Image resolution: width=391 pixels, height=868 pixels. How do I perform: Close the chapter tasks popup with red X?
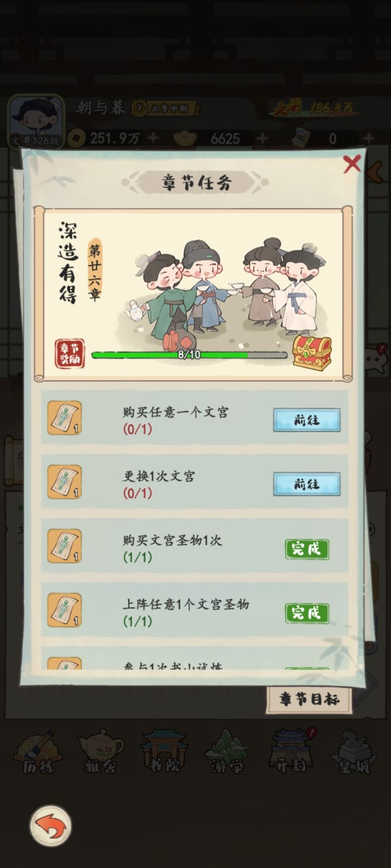point(352,163)
